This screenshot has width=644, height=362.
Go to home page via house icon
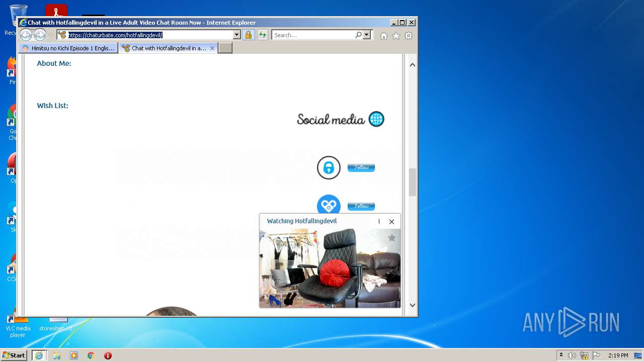point(384,36)
